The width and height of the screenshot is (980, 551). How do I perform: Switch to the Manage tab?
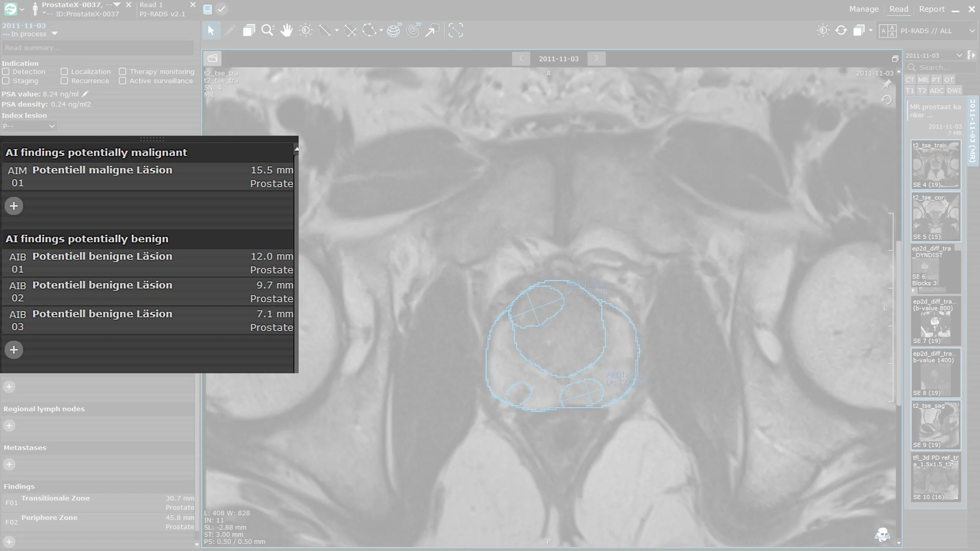coord(864,9)
